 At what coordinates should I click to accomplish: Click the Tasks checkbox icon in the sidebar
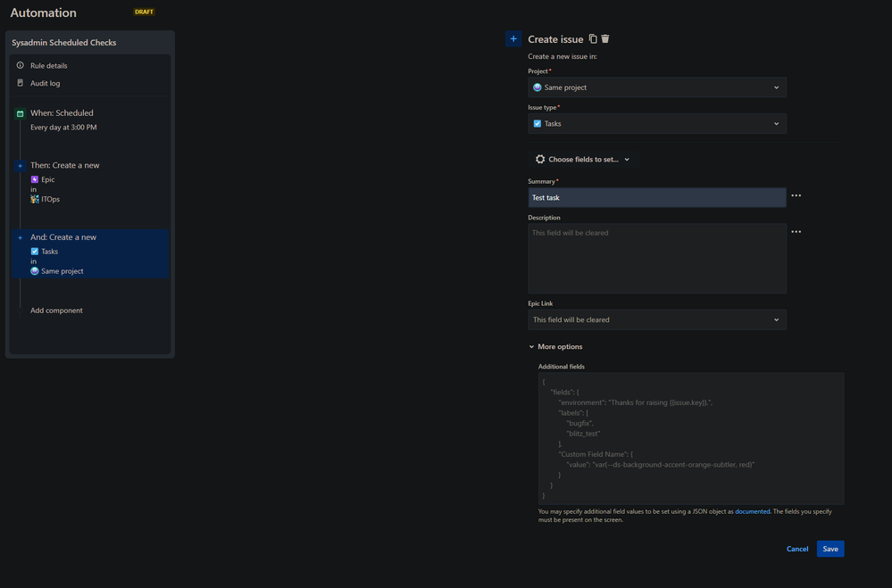(35, 252)
